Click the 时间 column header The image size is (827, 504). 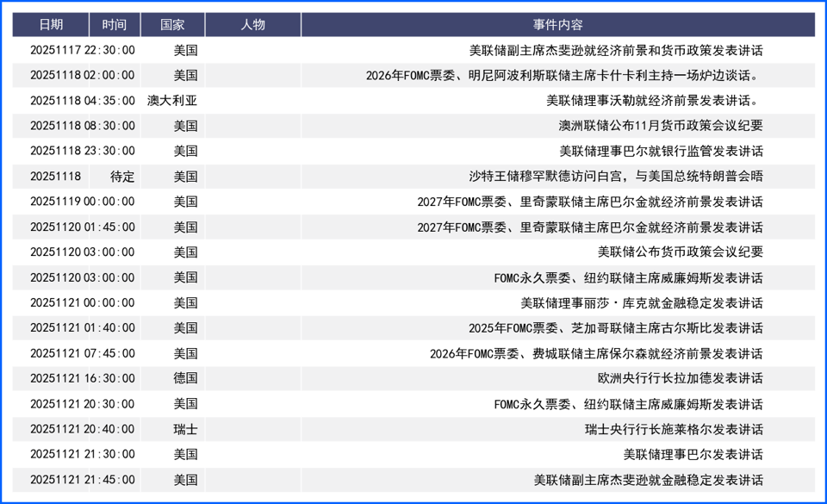[x=114, y=25]
